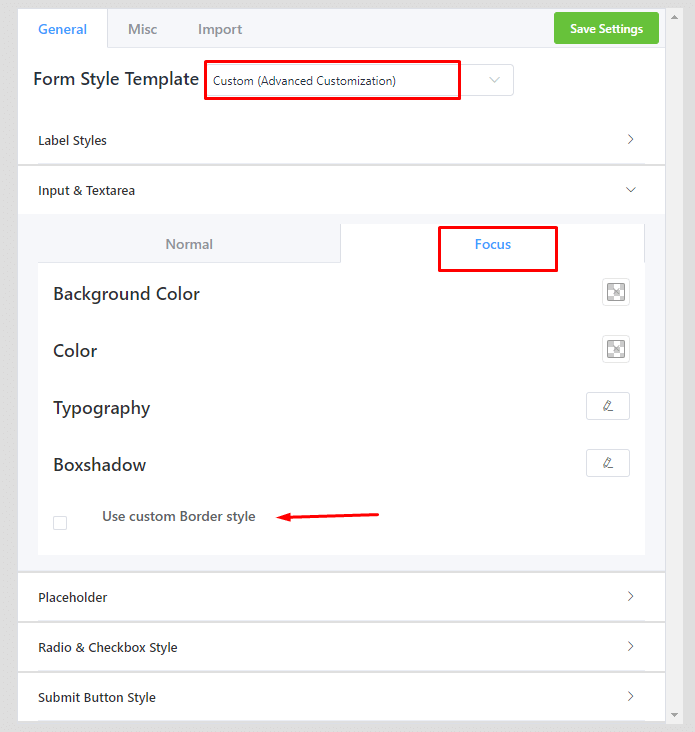Open the Import tab
The height and width of the screenshot is (732, 695).
(220, 29)
